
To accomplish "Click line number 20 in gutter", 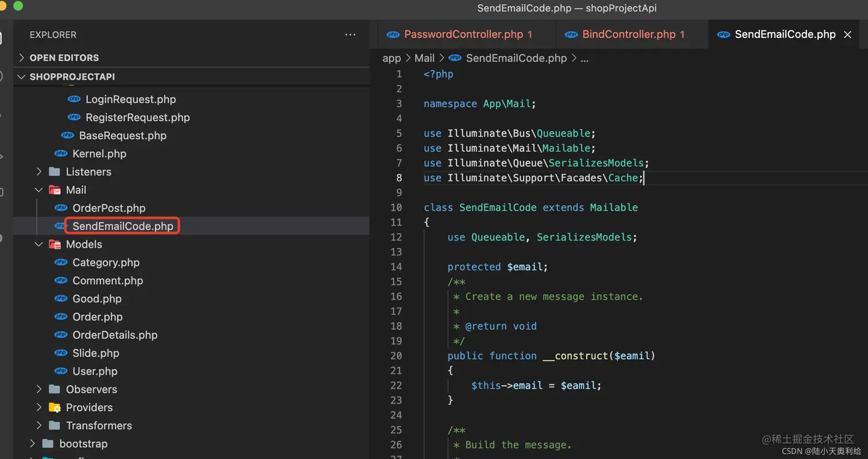I will tap(396, 356).
